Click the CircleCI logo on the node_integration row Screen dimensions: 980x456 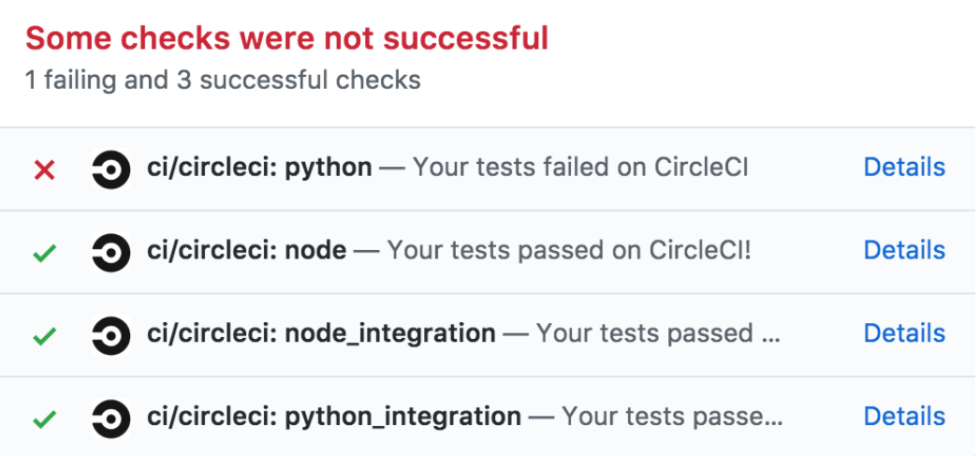(110, 334)
